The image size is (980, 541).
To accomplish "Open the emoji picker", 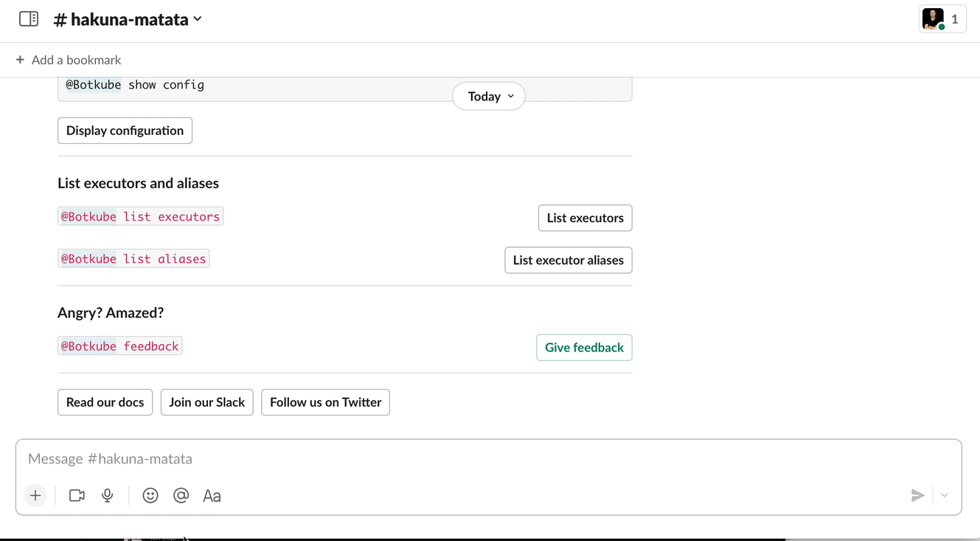I will click(150, 496).
